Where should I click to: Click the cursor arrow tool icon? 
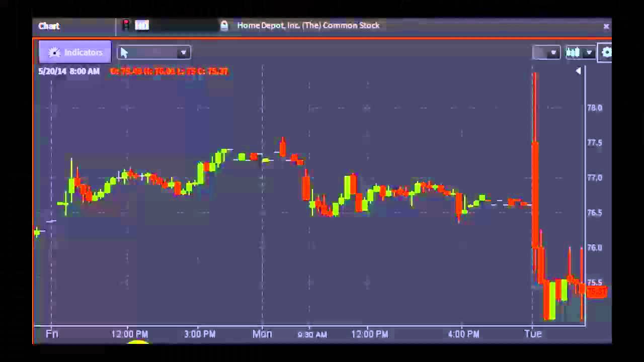(x=124, y=52)
